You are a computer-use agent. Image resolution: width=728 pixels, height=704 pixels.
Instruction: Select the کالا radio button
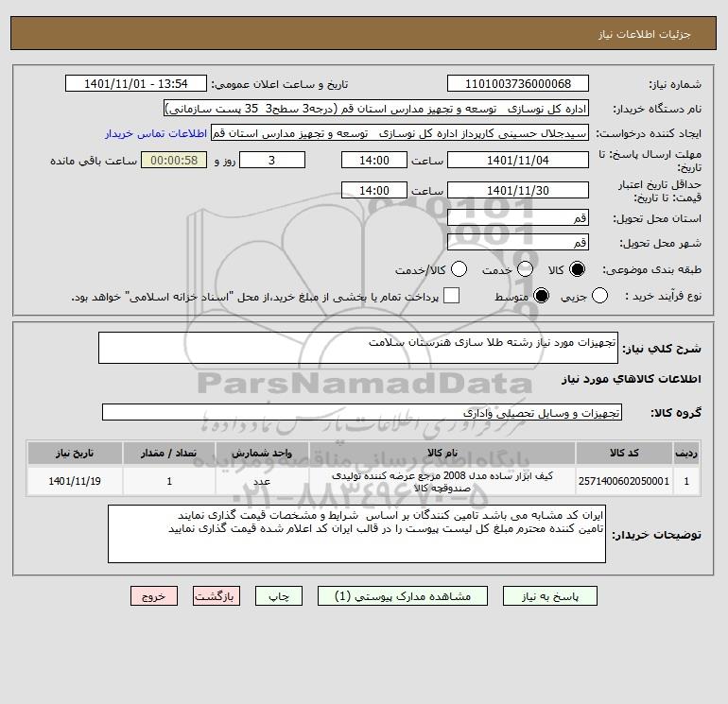(x=577, y=269)
